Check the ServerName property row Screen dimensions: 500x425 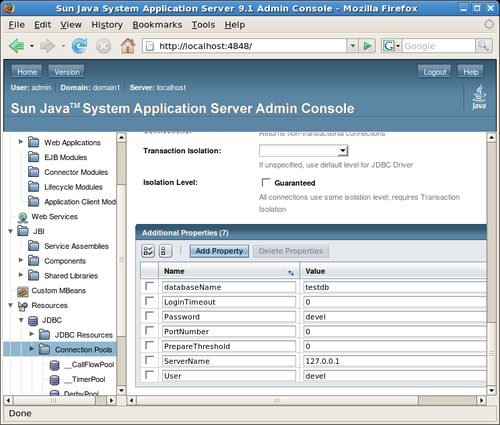(x=149, y=360)
